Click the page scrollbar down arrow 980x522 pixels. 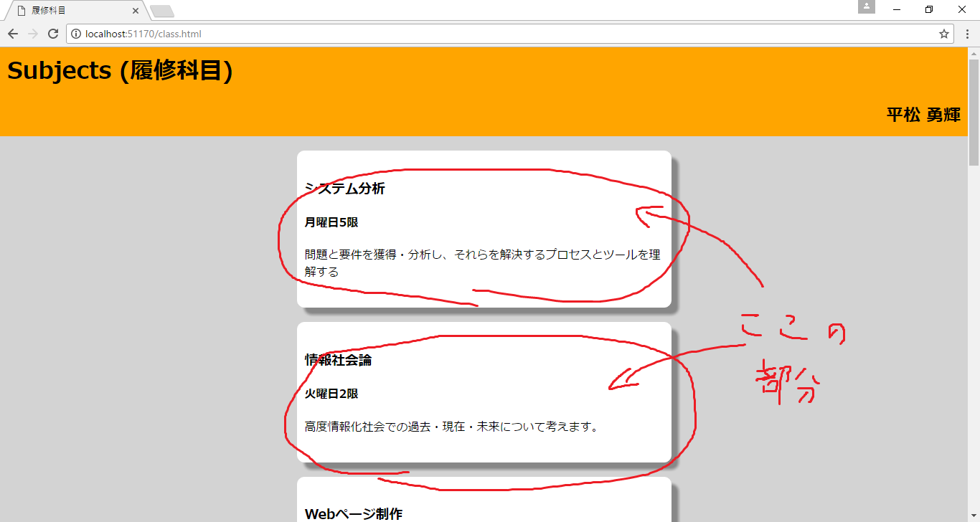pyautogui.click(x=975, y=516)
